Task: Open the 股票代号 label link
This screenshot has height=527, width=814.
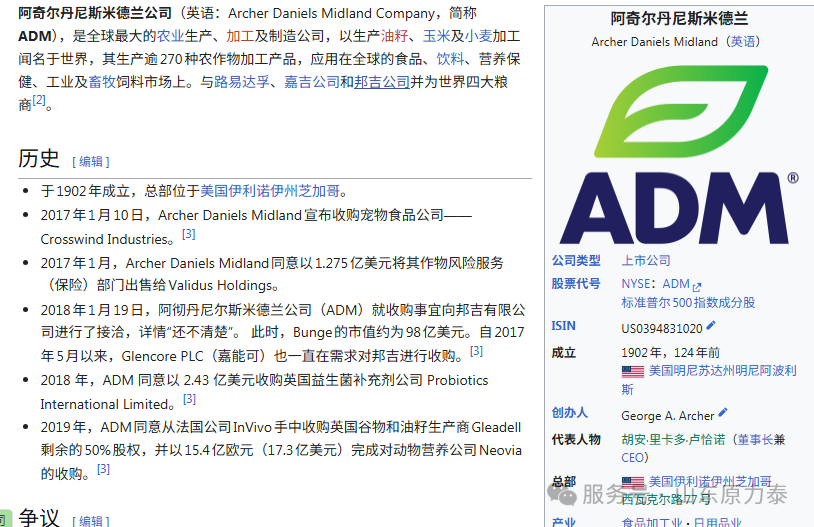Action: (x=576, y=283)
